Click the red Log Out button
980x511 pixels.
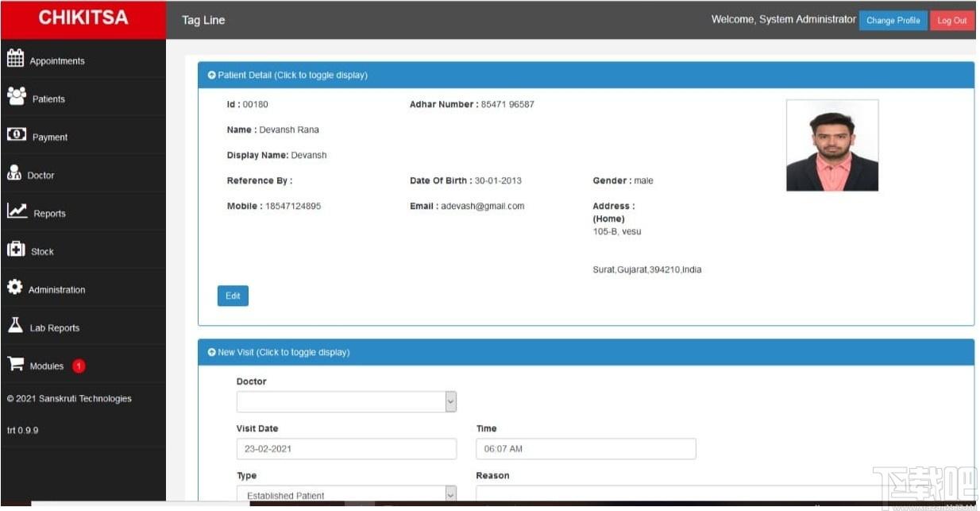[951, 21]
